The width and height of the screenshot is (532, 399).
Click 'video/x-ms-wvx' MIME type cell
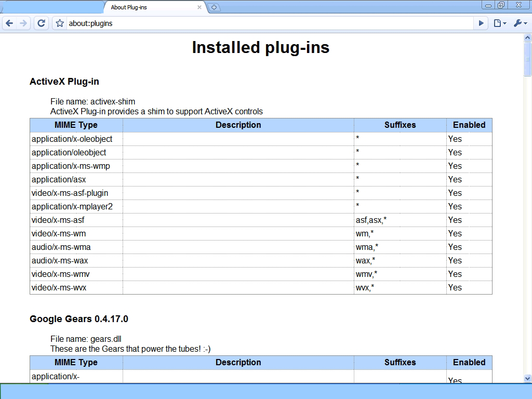pos(76,288)
